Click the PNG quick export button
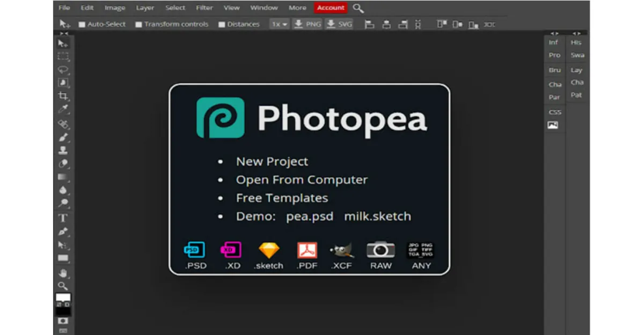The width and height of the screenshot is (644, 335). point(307,24)
